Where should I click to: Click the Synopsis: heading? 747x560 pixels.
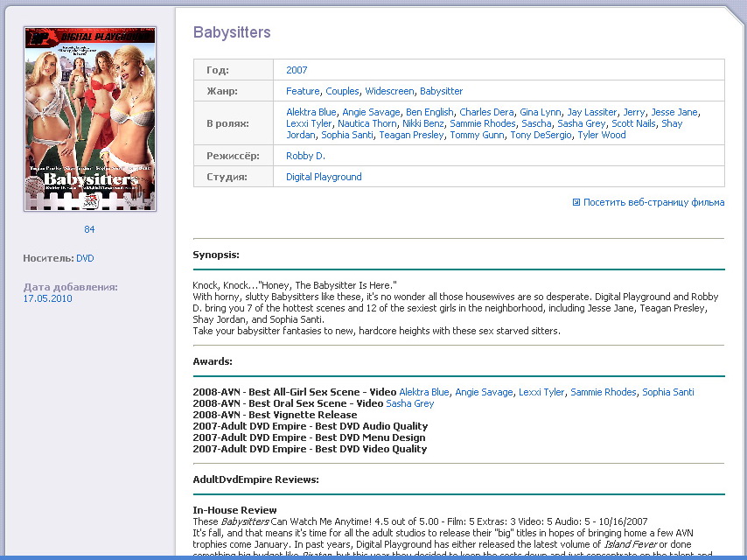(x=216, y=255)
